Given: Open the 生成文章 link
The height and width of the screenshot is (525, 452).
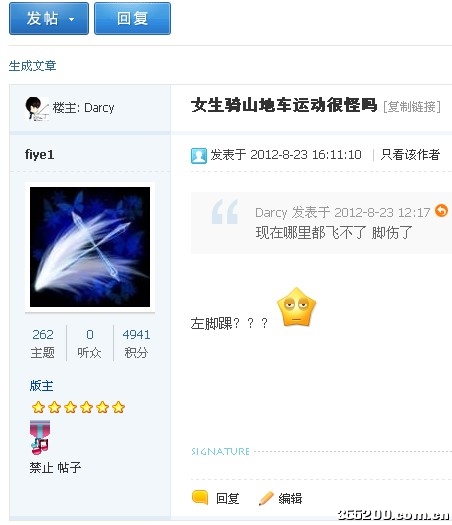Looking at the screenshot, I should pyautogui.click(x=32, y=66).
